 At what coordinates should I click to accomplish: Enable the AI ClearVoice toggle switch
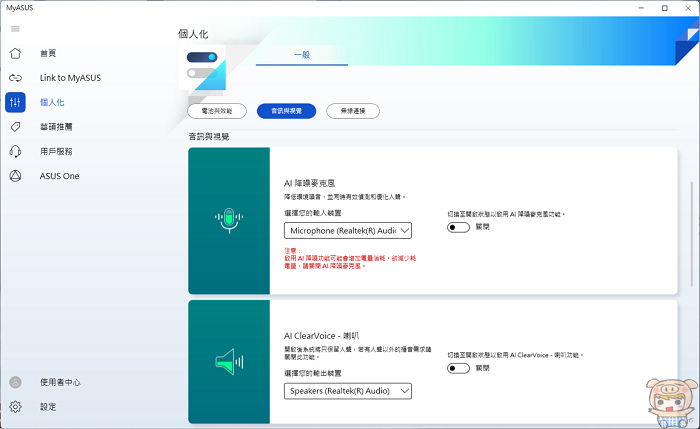[459, 368]
